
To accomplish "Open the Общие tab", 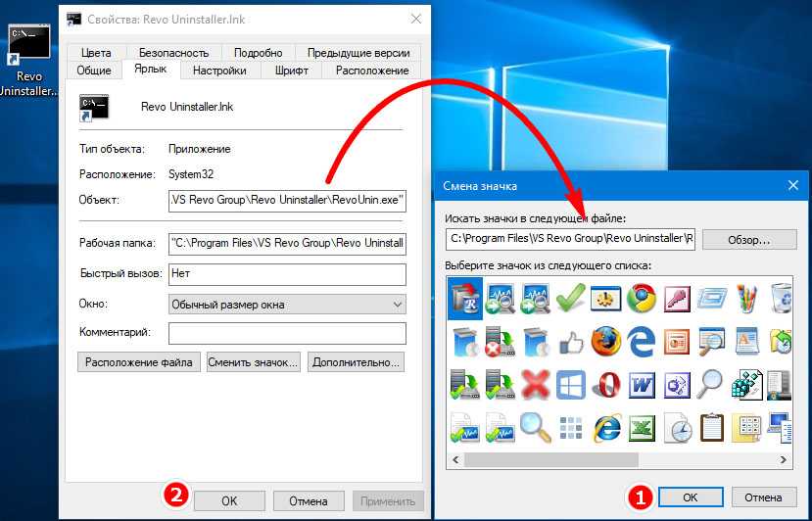I will (94, 71).
